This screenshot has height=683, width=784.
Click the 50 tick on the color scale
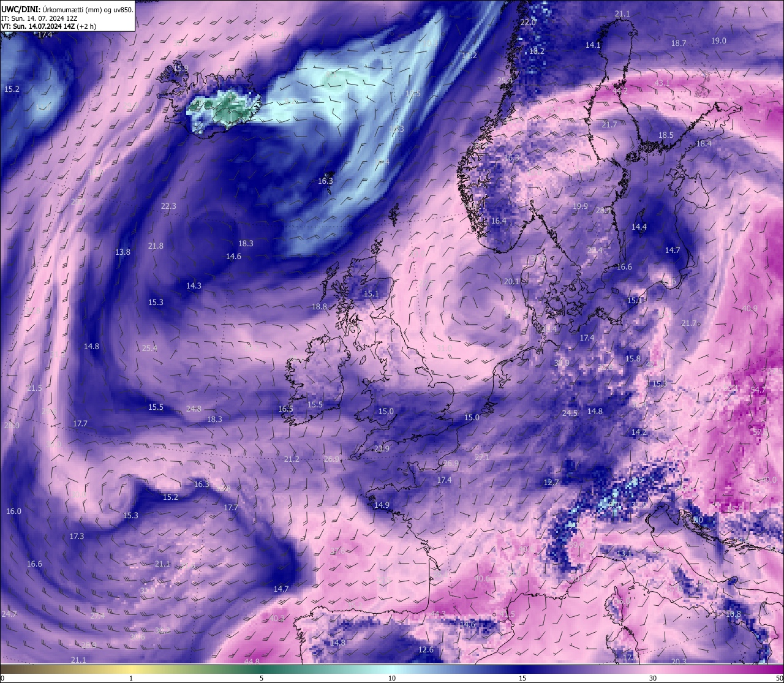[x=779, y=678]
